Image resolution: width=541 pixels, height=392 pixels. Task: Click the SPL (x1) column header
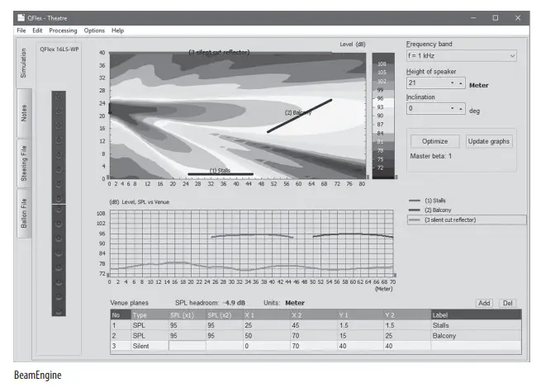tap(187, 315)
